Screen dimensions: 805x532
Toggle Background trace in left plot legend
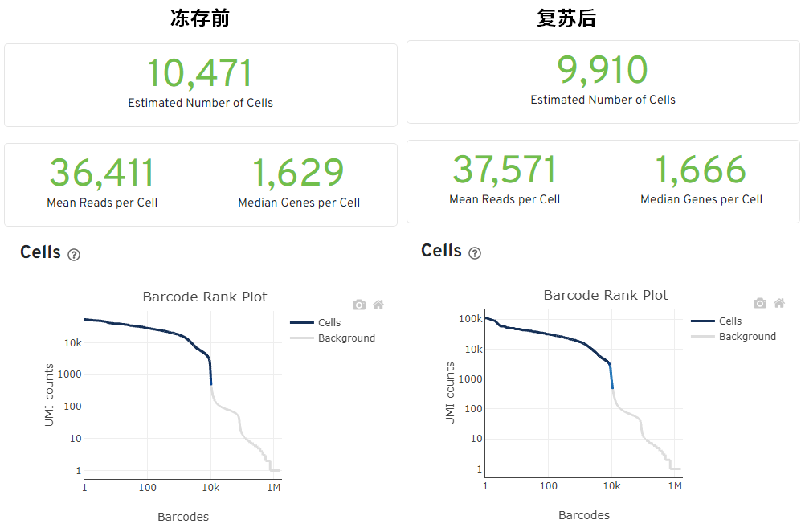click(x=346, y=338)
